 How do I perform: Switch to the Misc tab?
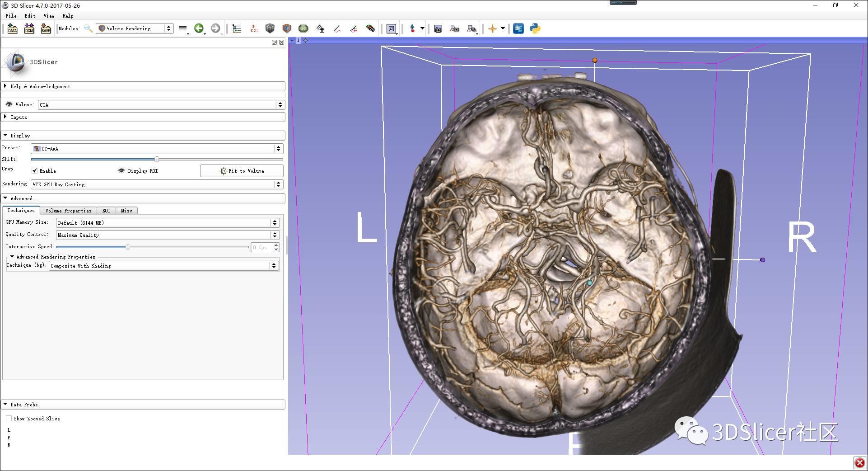click(126, 211)
